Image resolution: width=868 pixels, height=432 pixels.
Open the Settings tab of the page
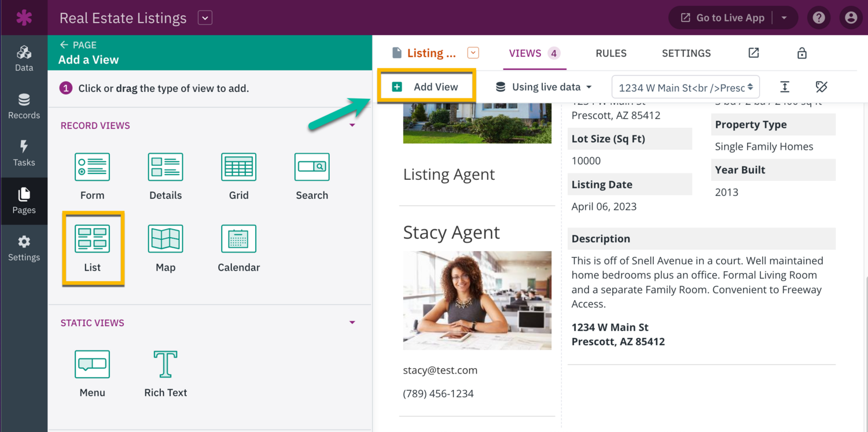tap(686, 53)
